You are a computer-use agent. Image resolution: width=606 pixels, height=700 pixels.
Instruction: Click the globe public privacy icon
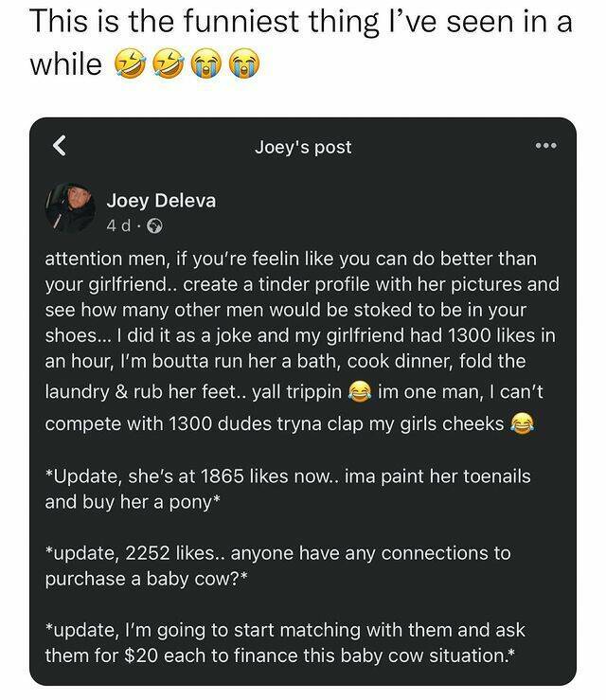pos(155,225)
